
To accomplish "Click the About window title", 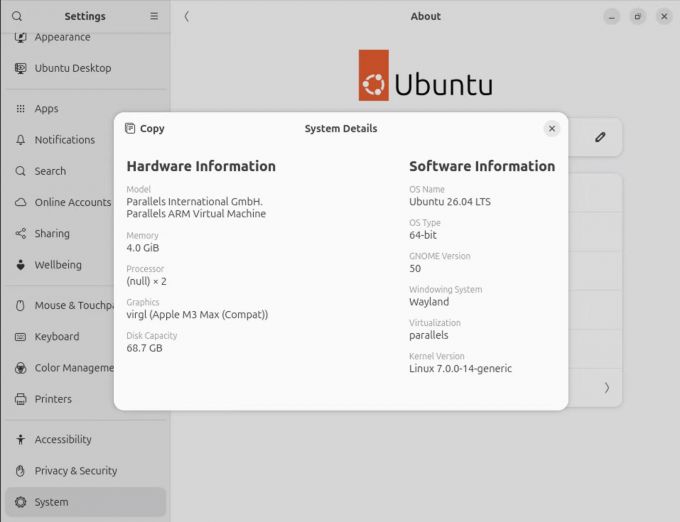I will coord(426,16).
